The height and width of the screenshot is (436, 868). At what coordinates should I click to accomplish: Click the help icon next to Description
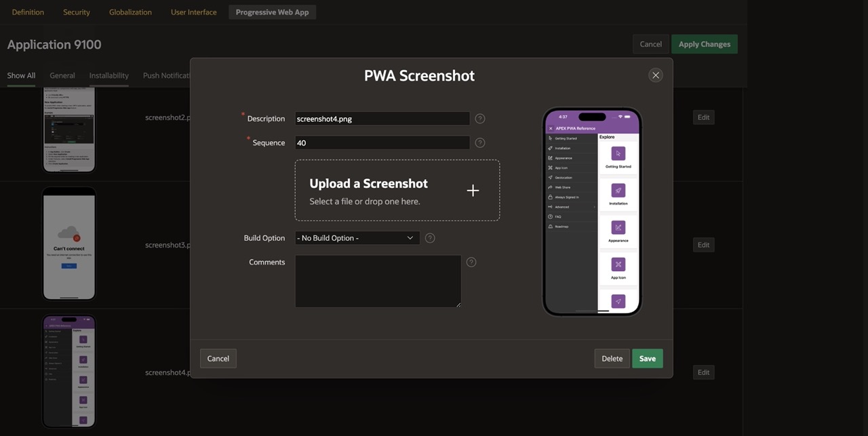click(480, 119)
